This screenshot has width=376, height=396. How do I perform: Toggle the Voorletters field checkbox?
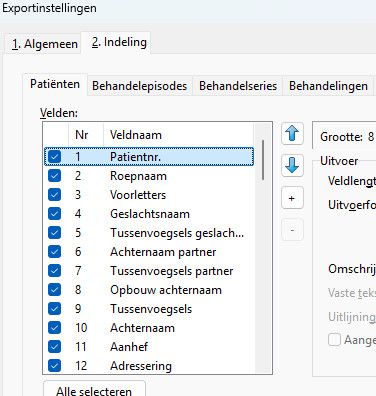54,195
